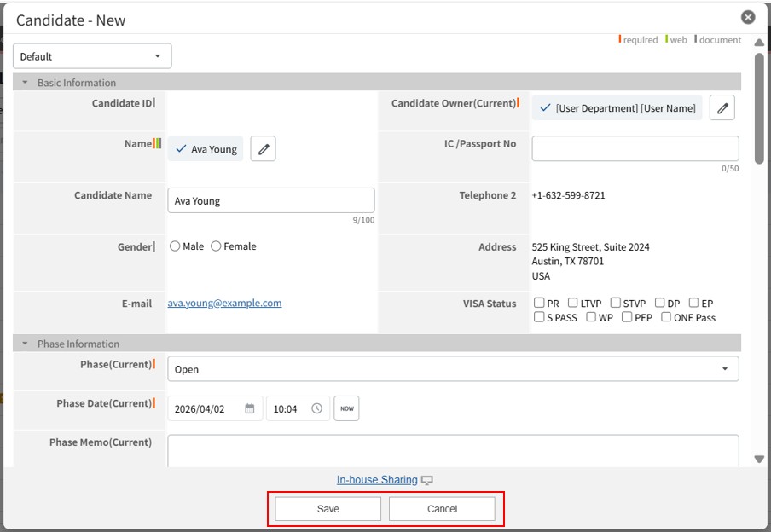Viewport: 771px width, 532px height.
Task: Tick the ONE Pass visa checkbox
Action: (666, 317)
